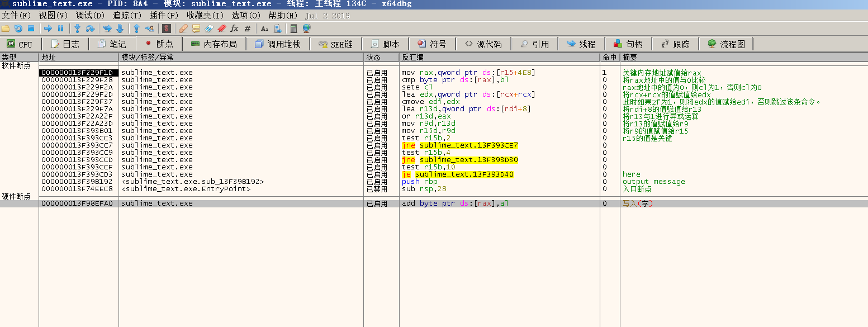The image size is (868, 327).
Task: Select the sublime_text.exe.EntryPoint label row
Action: (x=186, y=189)
